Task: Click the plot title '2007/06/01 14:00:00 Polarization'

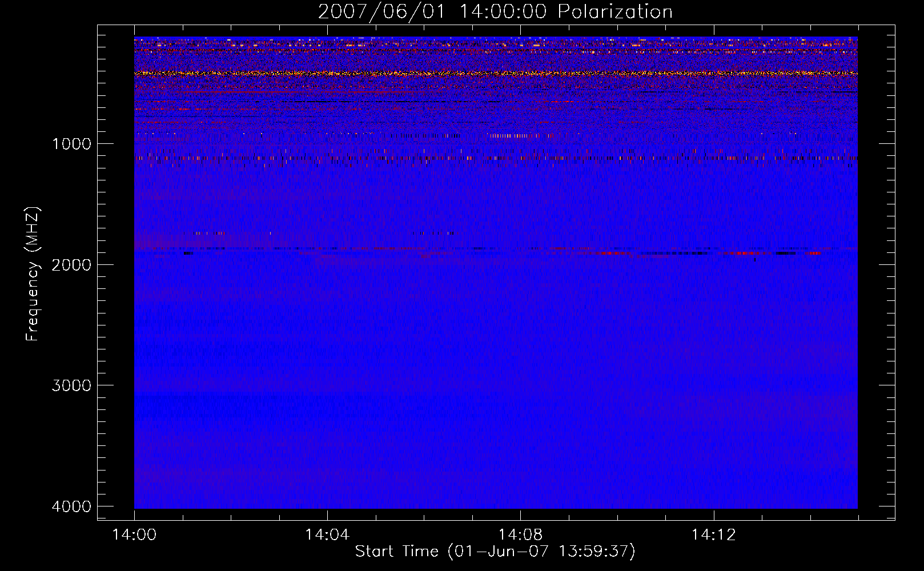Action: pyautogui.click(x=495, y=12)
